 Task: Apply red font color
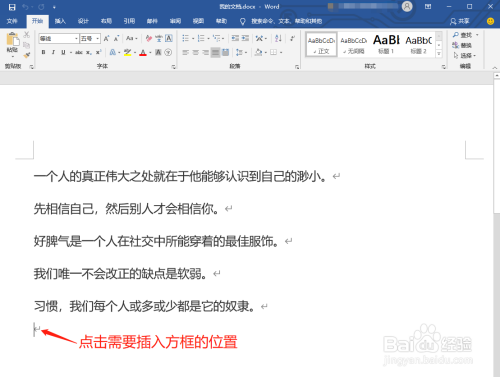pos(143,52)
